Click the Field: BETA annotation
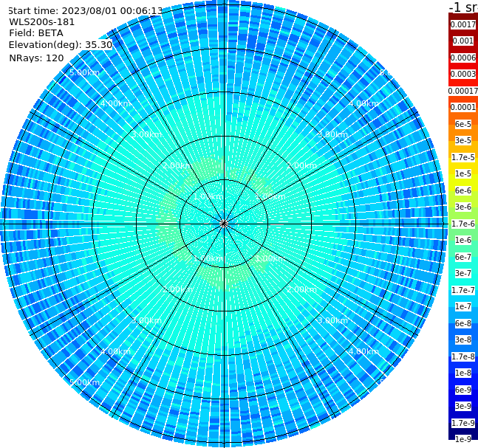 [36, 33]
